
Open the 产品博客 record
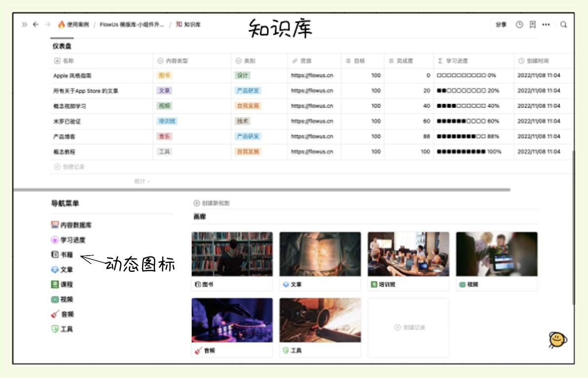65,137
